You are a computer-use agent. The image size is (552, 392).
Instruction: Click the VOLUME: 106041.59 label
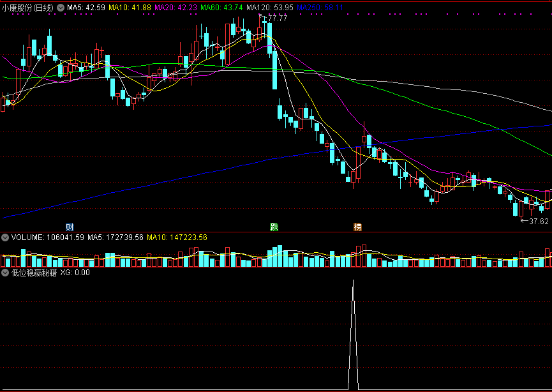point(48,237)
